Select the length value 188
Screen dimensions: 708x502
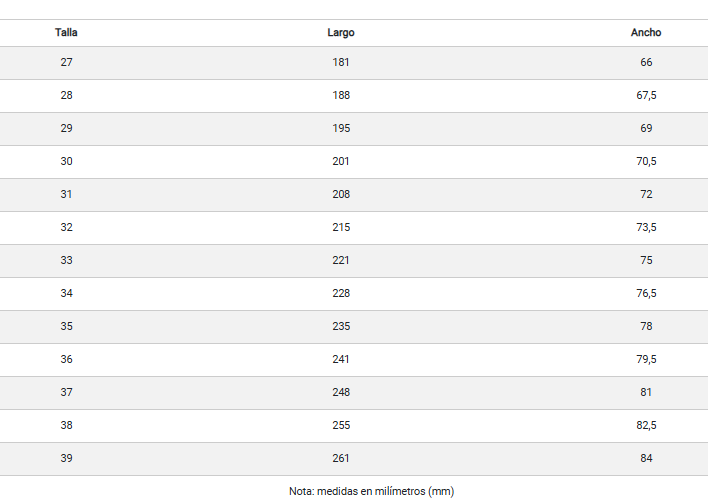[341, 95]
